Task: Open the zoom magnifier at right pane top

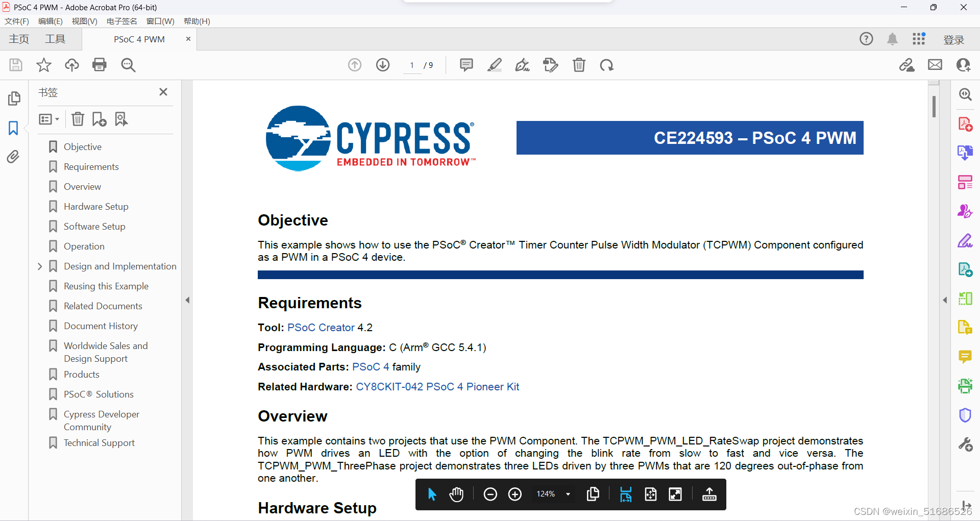Action: 965,94
